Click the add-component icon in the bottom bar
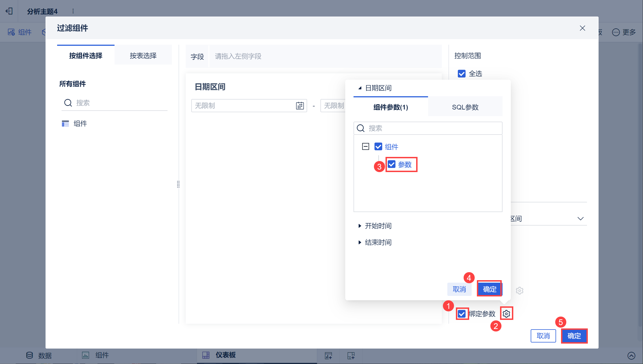The image size is (643, 364). pyautogui.click(x=328, y=355)
